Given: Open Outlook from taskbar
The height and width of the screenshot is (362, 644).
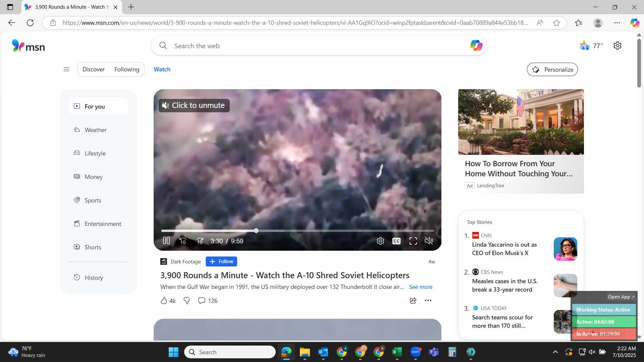Looking at the screenshot, I should (x=323, y=352).
